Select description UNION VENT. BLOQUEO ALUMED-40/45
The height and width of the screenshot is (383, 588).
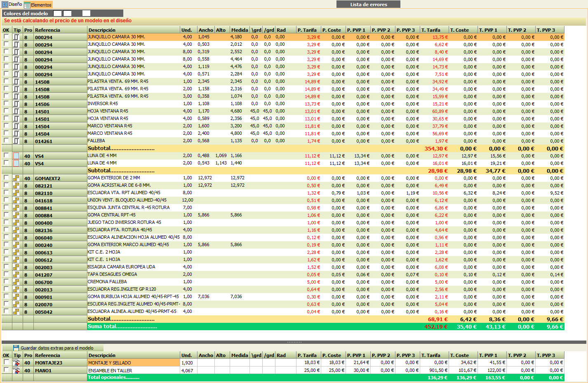tap(127, 200)
